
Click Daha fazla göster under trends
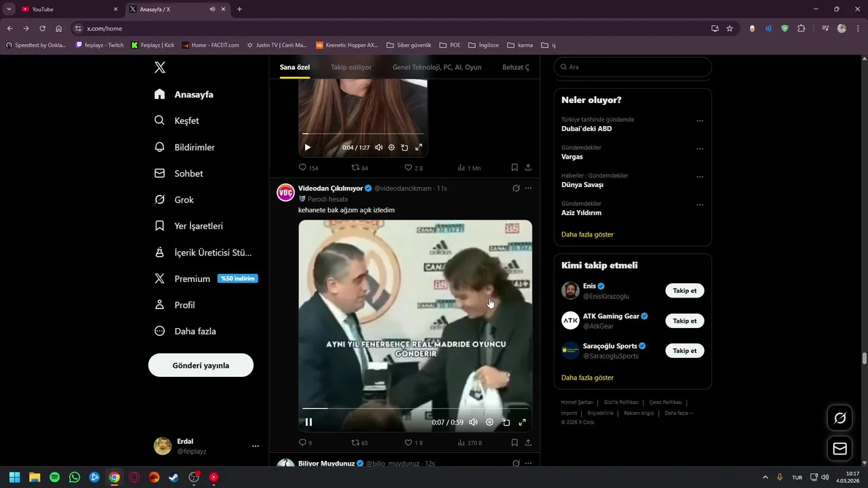coord(587,235)
